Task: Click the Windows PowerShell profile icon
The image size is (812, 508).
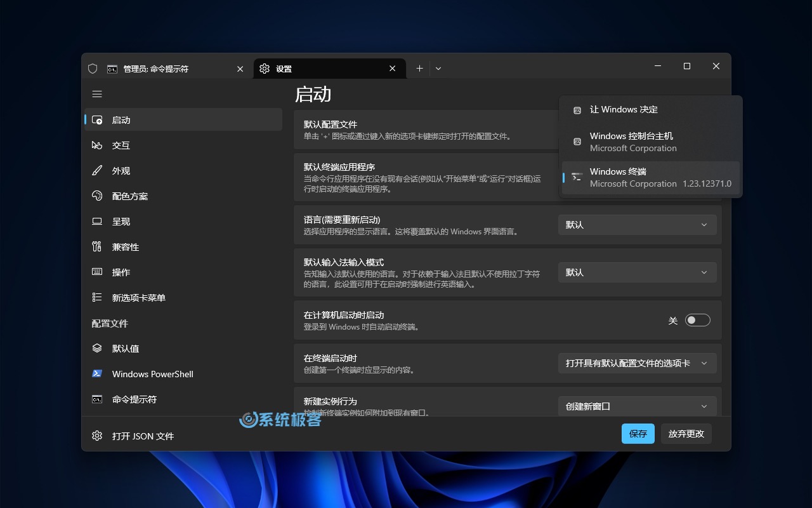Action: (97, 374)
